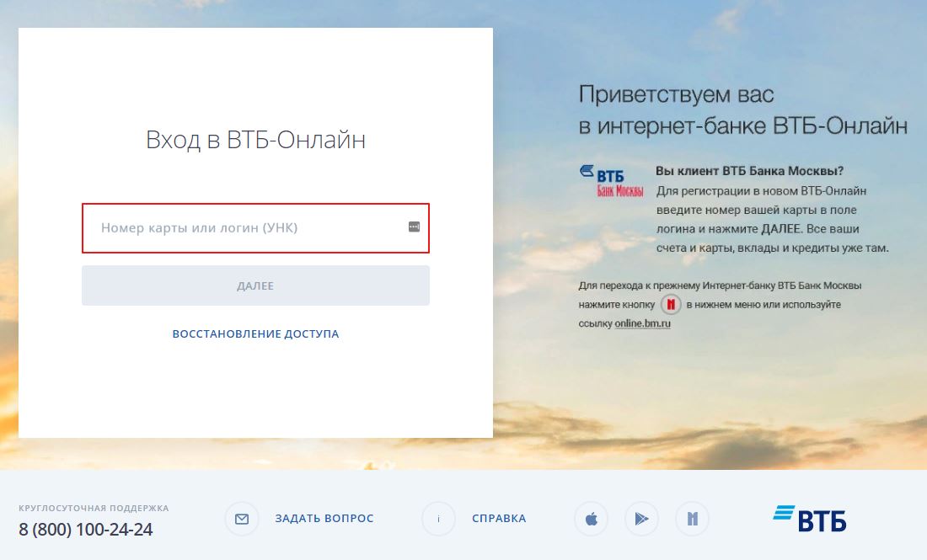
Task: Click the info icon next to СПРАВКА
Action: (439, 519)
